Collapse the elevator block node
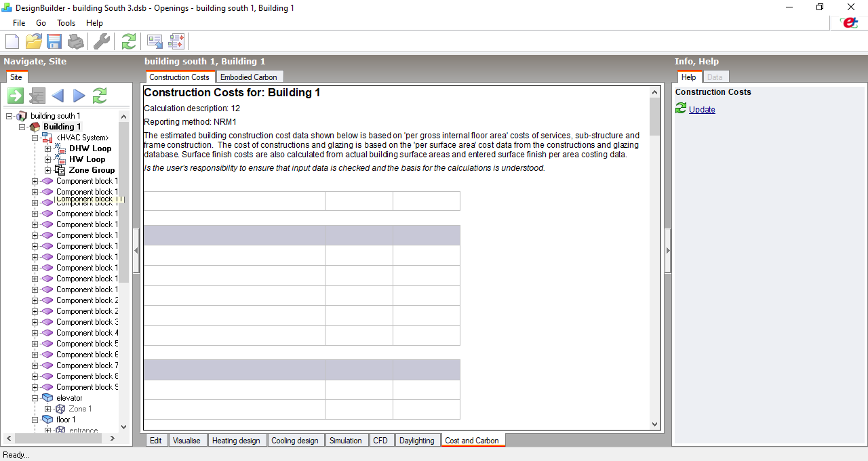This screenshot has width=868, height=461. point(35,398)
